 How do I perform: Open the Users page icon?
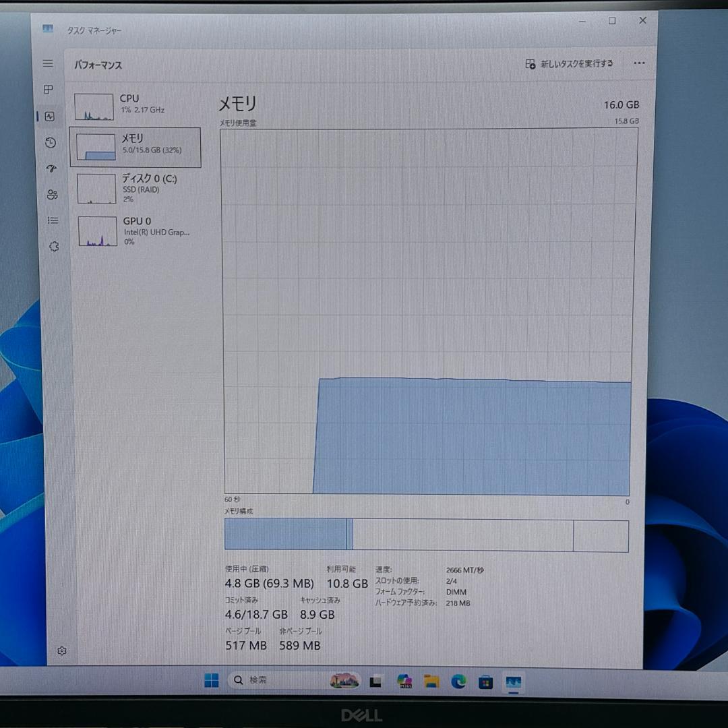(53, 195)
